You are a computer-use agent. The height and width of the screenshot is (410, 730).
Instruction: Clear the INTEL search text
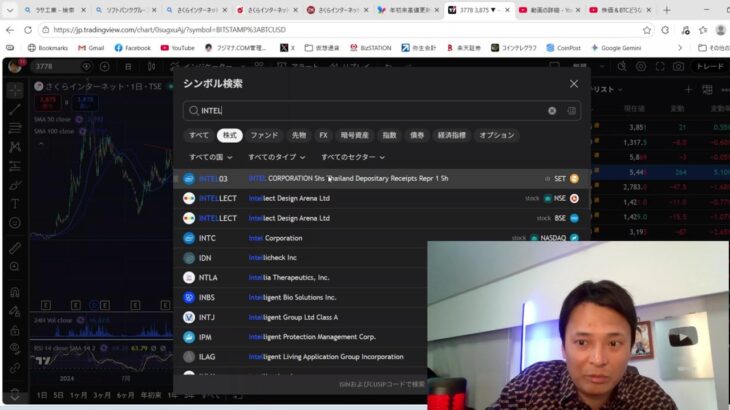(x=551, y=111)
